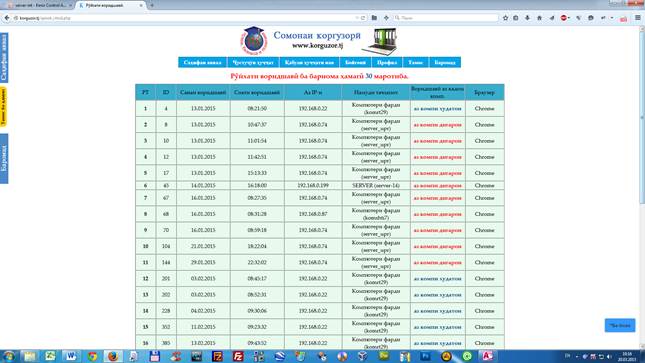
Task: Switch to the first browser tab
Action: tap(38, 5)
